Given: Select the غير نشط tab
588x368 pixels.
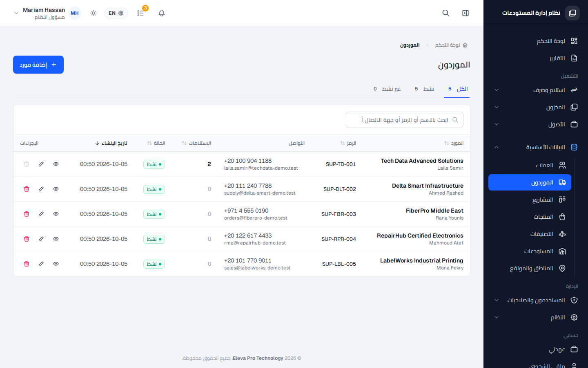Looking at the screenshot, I should click(x=387, y=89).
